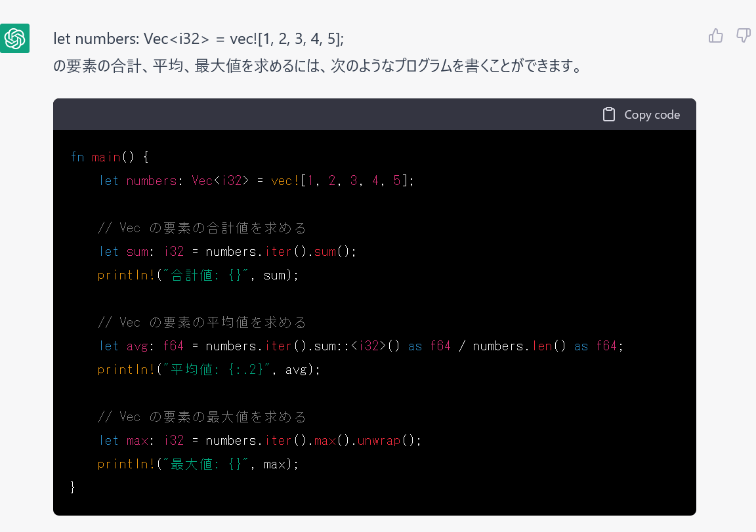Click the 'let max: i32' code line
The image size is (756, 532).
260,440
